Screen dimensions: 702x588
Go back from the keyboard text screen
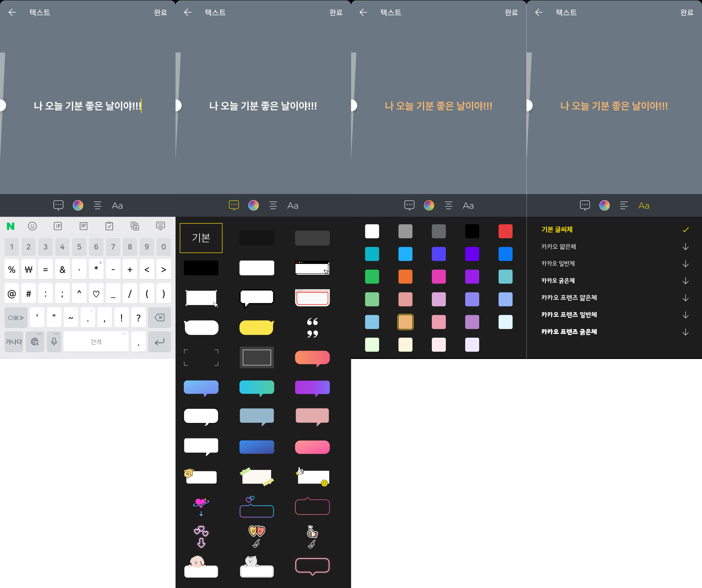pyautogui.click(x=12, y=12)
